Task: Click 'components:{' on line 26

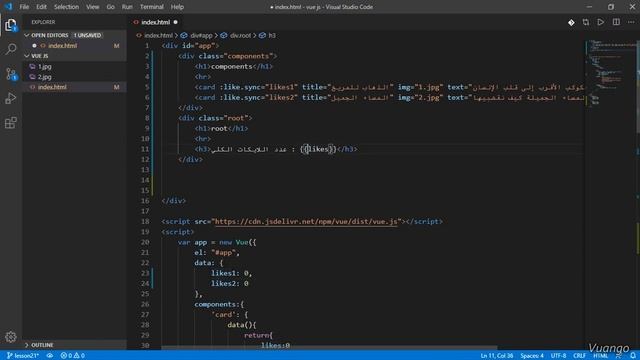Action: (219, 304)
